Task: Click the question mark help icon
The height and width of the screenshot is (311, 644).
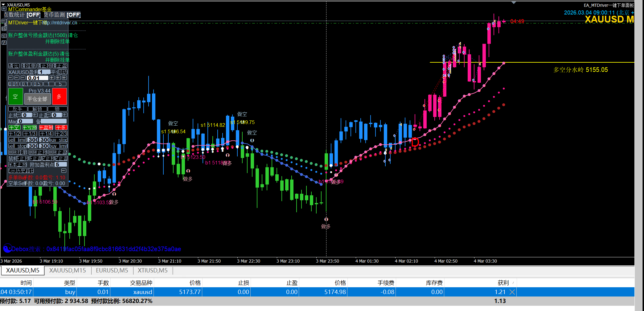Action: click(x=4, y=43)
